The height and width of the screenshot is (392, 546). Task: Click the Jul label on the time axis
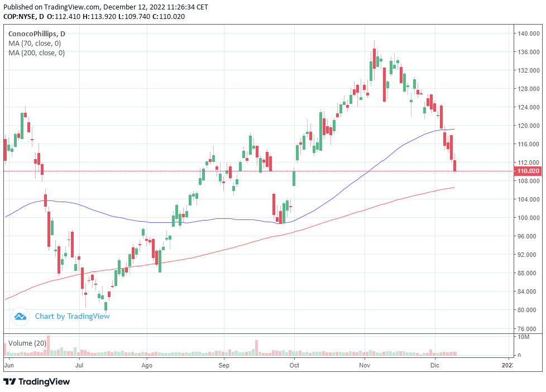79,365
